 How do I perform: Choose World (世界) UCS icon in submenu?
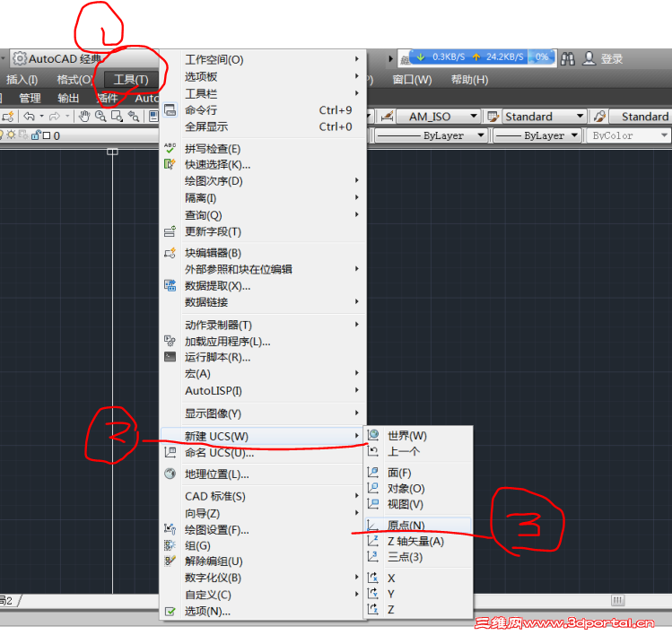373,435
